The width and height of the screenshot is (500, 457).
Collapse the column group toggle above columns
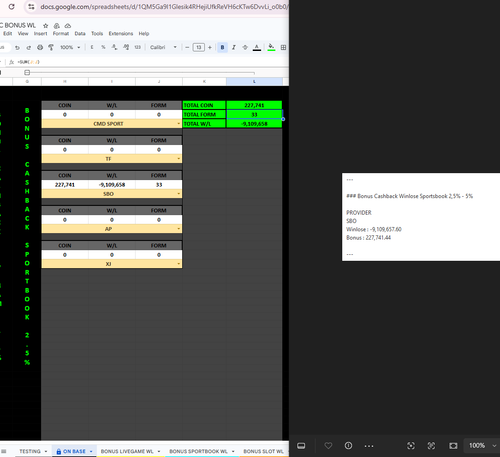pos(27,73)
